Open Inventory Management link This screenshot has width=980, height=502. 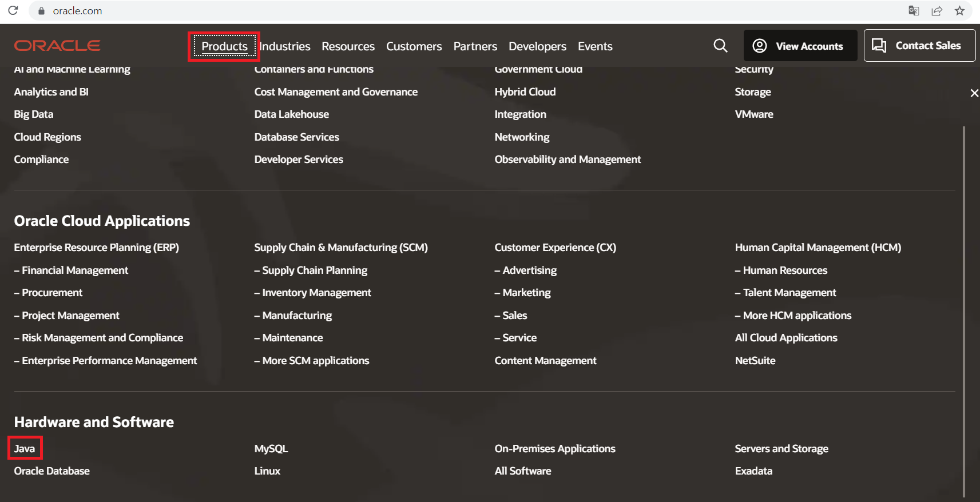[x=313, y=293]
